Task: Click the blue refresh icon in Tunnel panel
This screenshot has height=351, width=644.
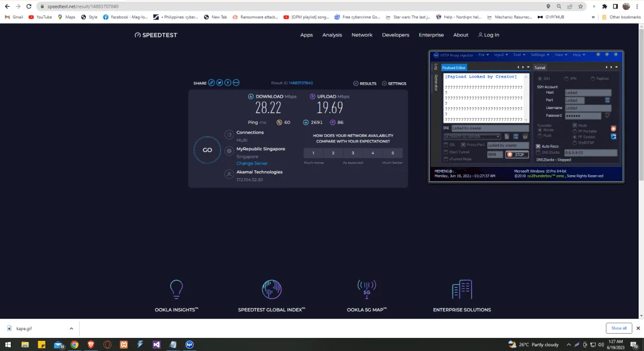Action: click(613, 136)
